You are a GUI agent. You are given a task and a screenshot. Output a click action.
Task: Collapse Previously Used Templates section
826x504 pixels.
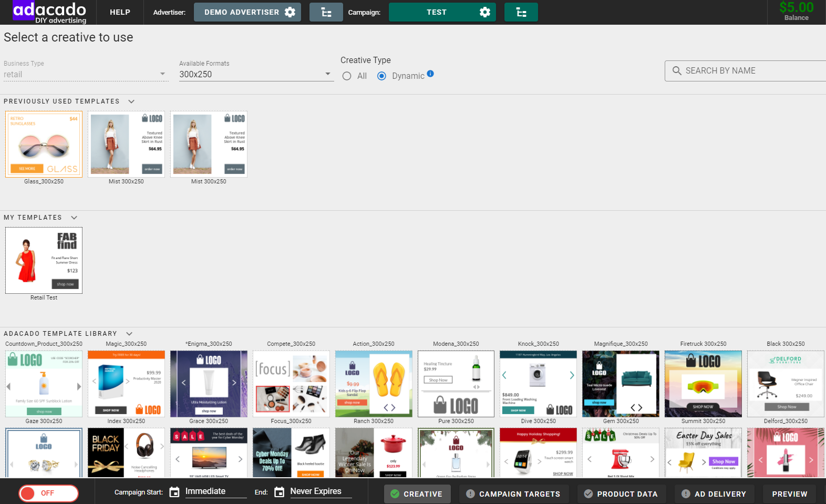click(131, 101)
